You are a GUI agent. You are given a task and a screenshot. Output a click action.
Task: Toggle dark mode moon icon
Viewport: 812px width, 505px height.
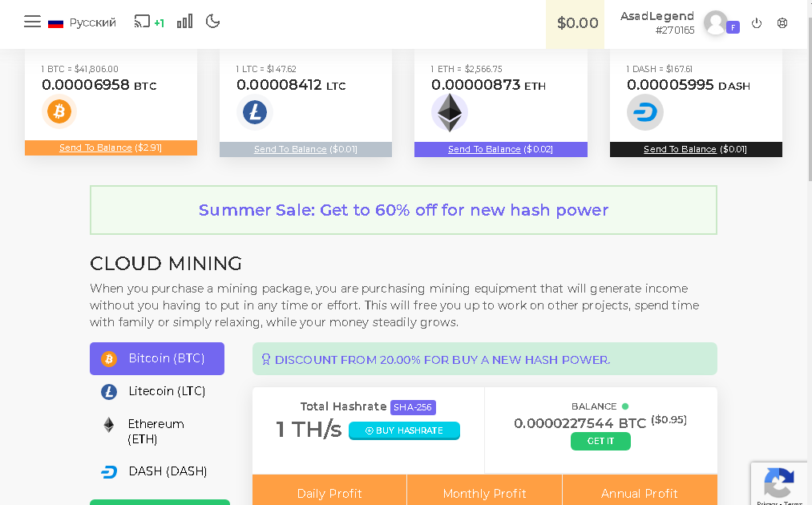tap(213, 21)
